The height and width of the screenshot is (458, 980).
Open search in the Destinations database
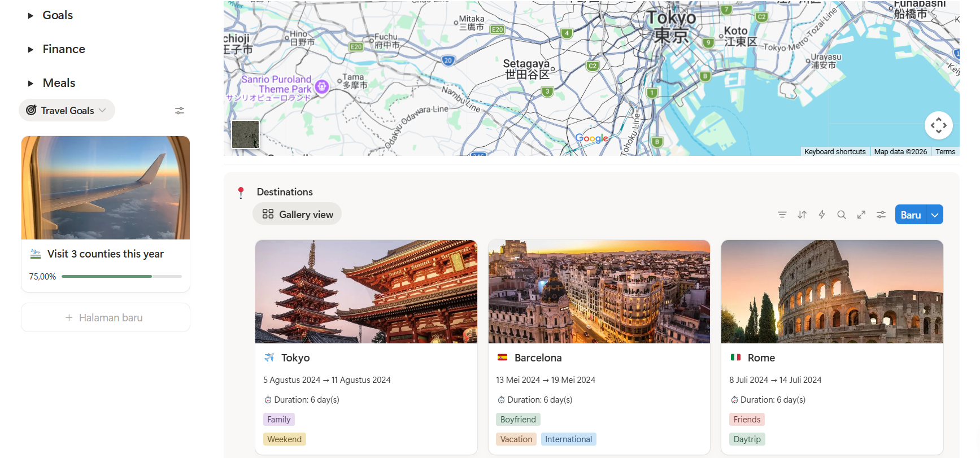842,215
